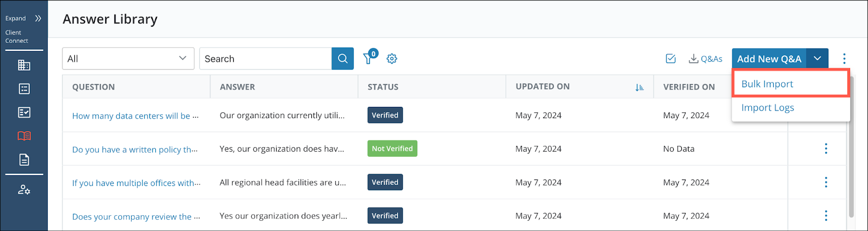
Task: Open the list form sidebar icon
Action: tap(24, 89)
